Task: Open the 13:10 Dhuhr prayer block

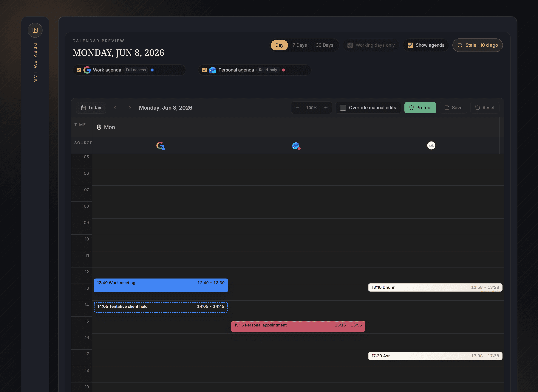Action: coord(435,287)
